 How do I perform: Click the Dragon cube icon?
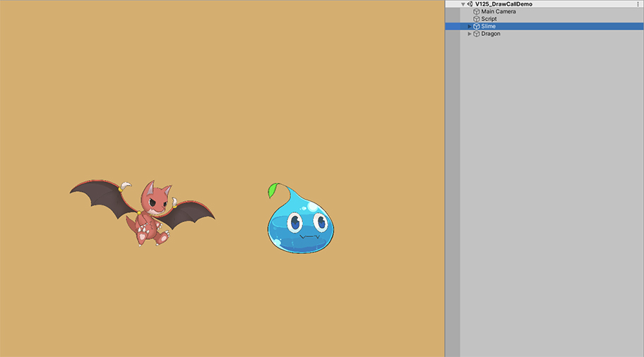pyautogui.click(x=477, y=34)
